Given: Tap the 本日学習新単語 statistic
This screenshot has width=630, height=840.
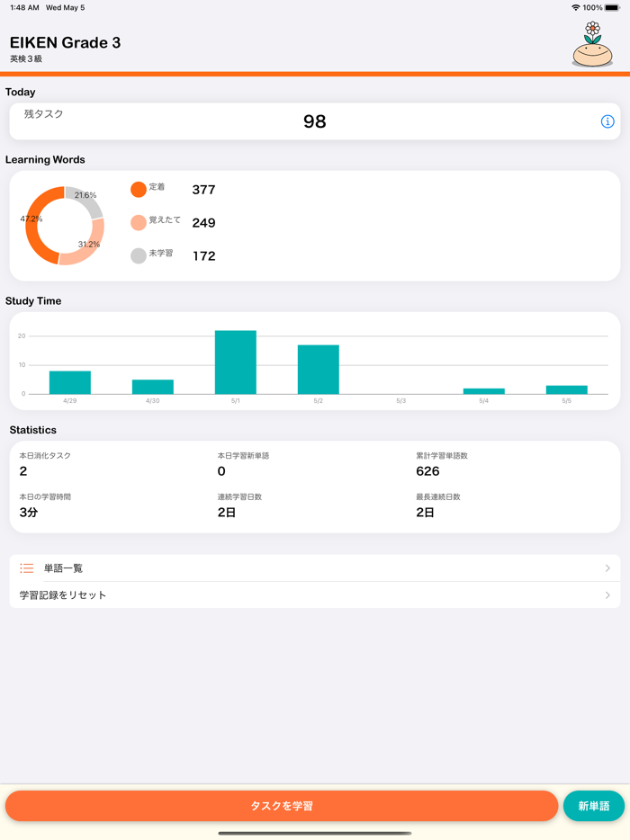Looking at the screenshot, I should point(243,464).
